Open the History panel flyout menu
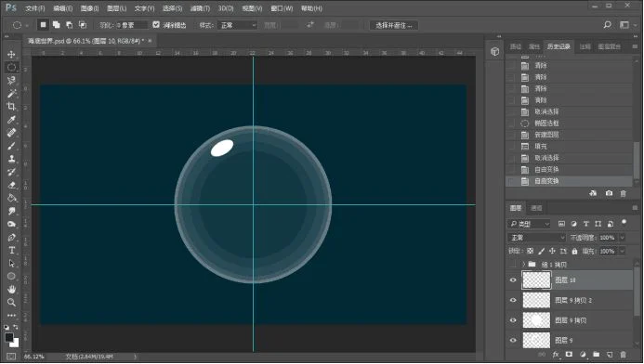 (635, 46)
